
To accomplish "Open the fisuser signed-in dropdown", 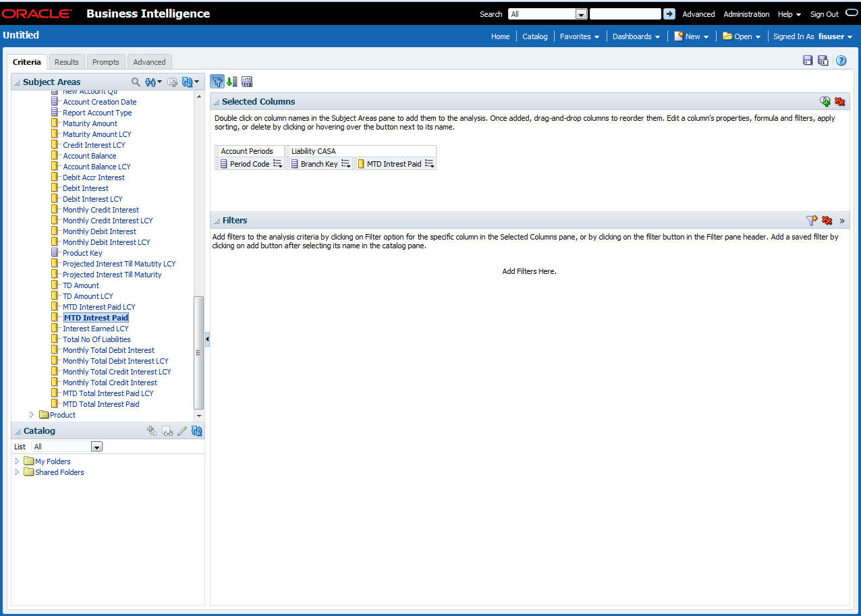I will click(835, 36).
